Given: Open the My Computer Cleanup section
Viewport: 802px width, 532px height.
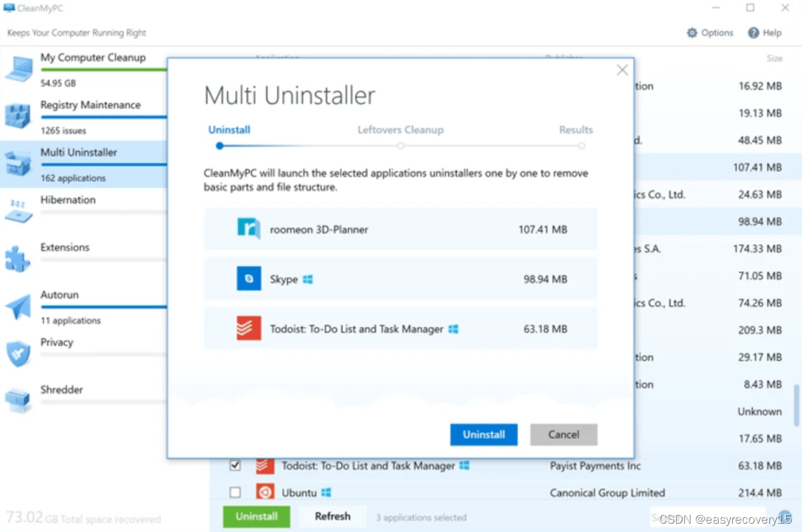Looking at the screenshot, I should (93, 58).
